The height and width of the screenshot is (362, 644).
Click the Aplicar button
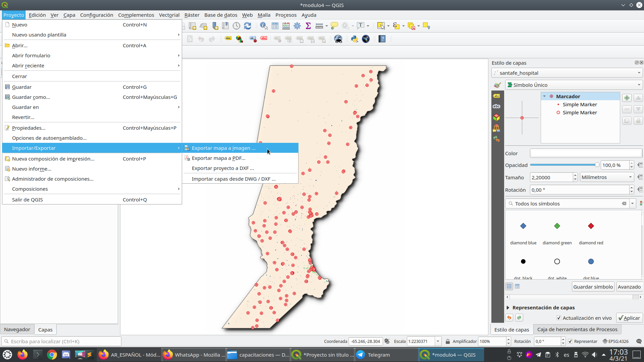pos(629,317)
